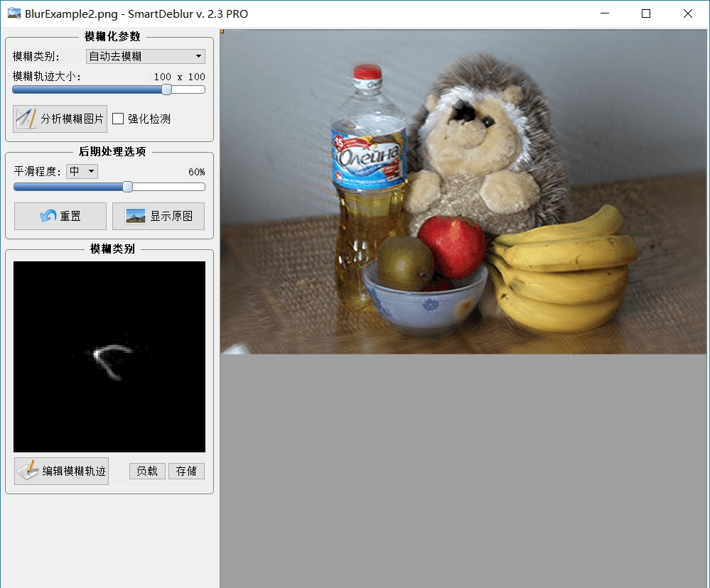This screenshot has width=710, height=588.
Task: Open the 平滑程度 smoothness level dropdown showing 中
Action: (x=81, y=171)
